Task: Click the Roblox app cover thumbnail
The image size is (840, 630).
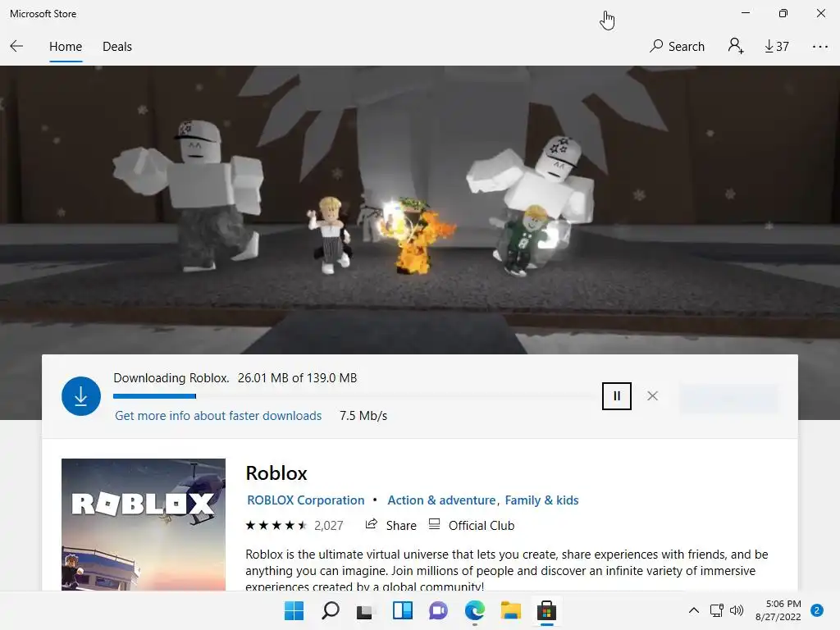Action: click(144, 524)
